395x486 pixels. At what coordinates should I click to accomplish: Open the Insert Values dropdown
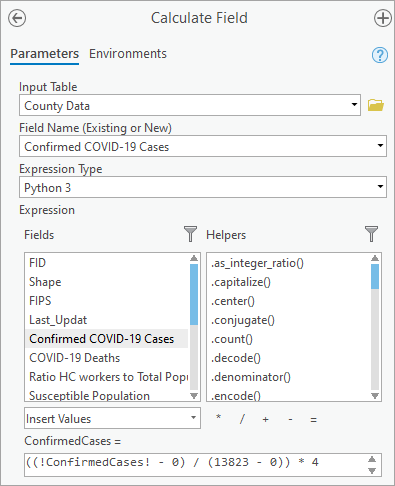pos(112,418)
